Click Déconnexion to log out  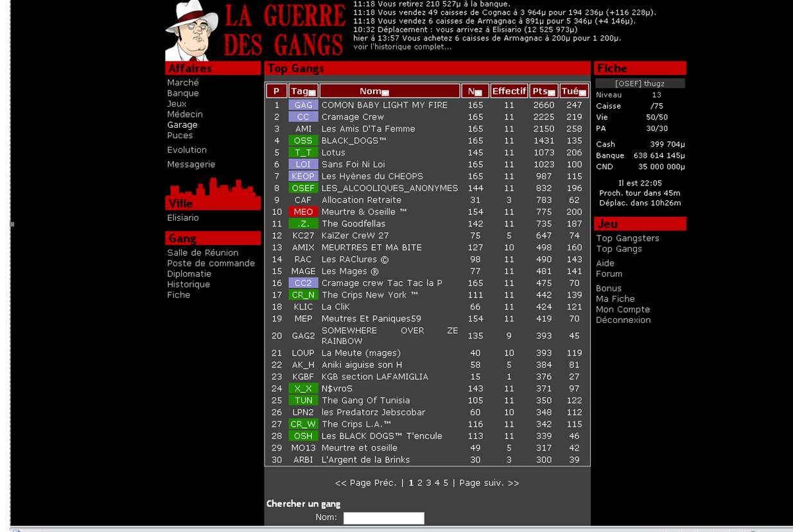coord(623,320)
